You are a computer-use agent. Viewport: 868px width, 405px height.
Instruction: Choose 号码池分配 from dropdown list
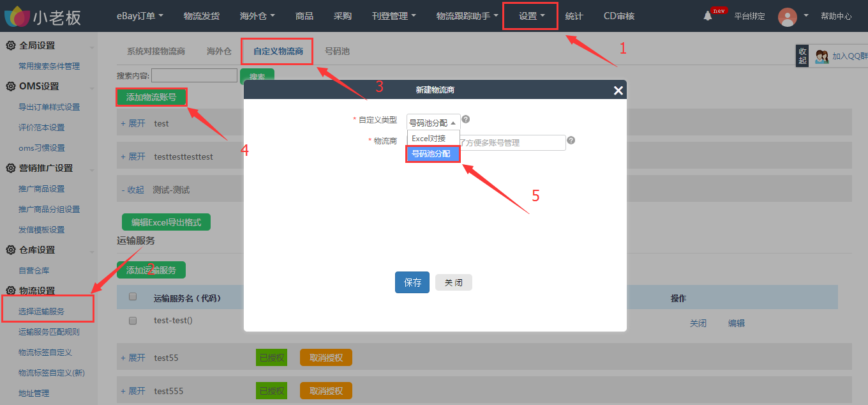433,154
